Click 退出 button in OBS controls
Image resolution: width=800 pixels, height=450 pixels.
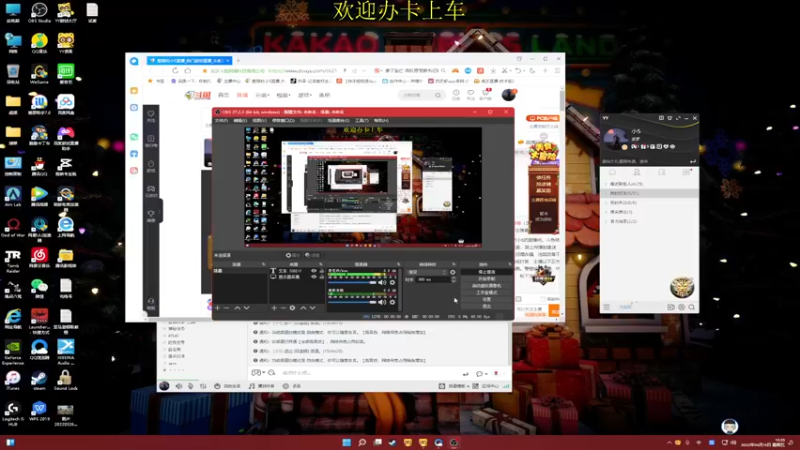[487, 306]
